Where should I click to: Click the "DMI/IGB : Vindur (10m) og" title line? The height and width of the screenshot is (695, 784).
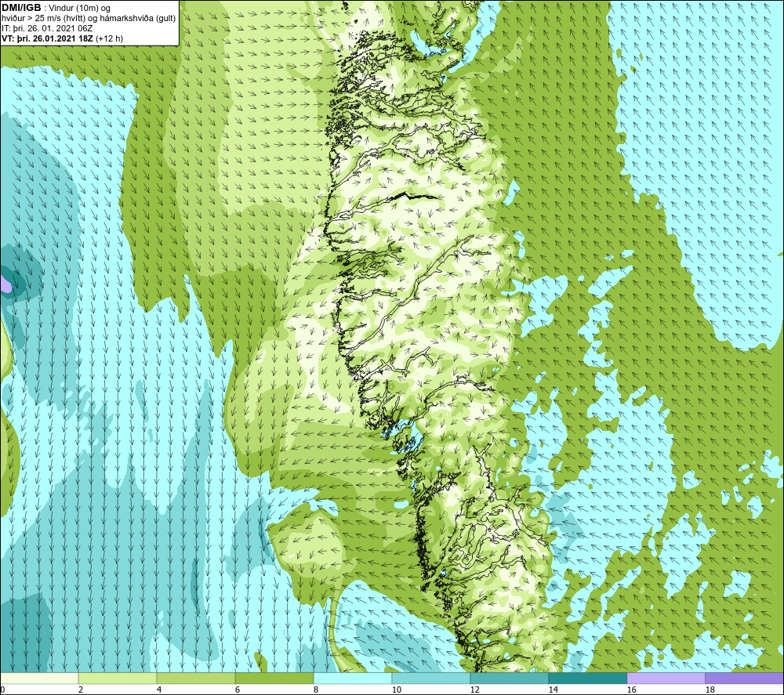[56, 8]
